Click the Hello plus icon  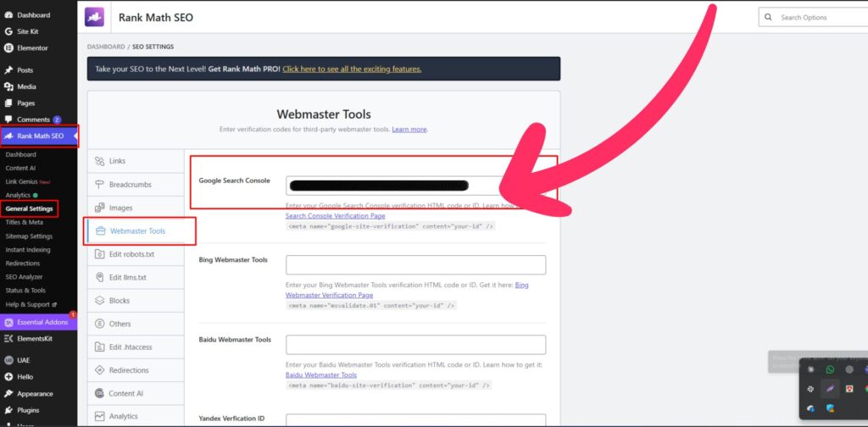point(8,377)
